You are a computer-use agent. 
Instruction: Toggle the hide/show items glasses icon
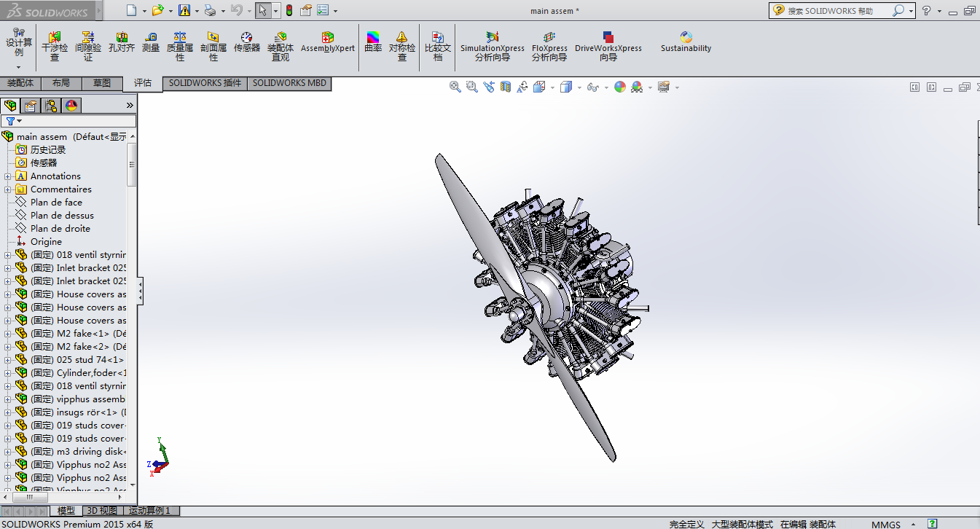[592, 87]
